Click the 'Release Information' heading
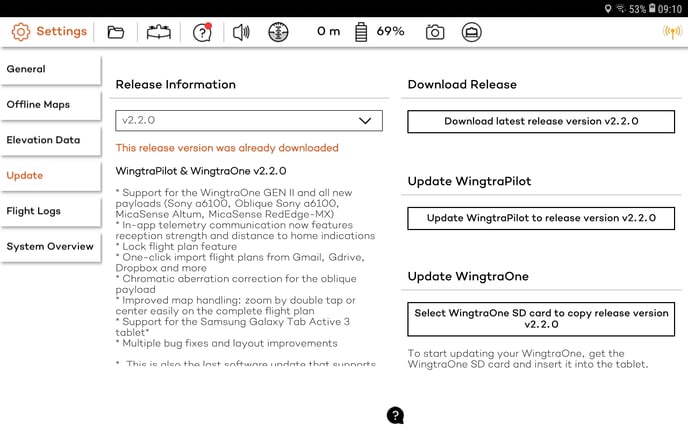This screenshot has width=688, height=430. pyautogui.click(x=176, y=84)
